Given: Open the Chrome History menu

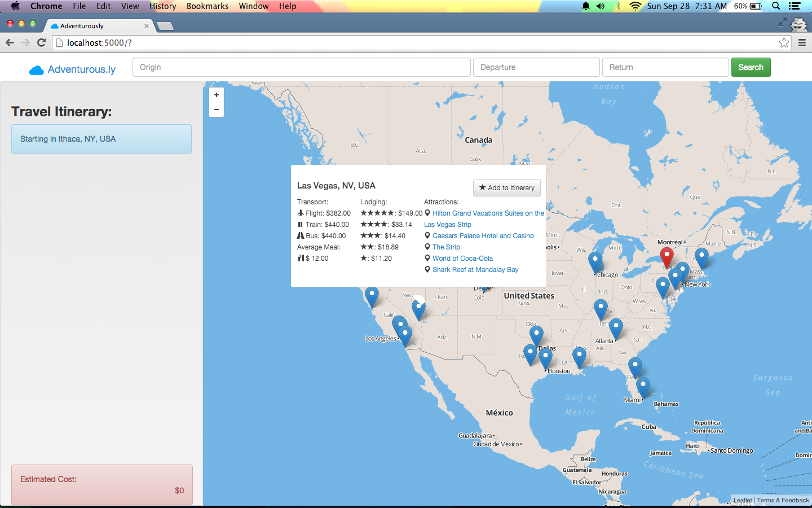Looking at the screenshot, I should tap(163, 6).
